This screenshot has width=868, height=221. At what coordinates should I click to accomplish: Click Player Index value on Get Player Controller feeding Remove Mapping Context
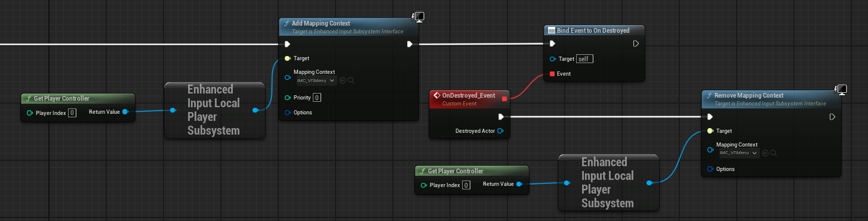click(466, 185)
